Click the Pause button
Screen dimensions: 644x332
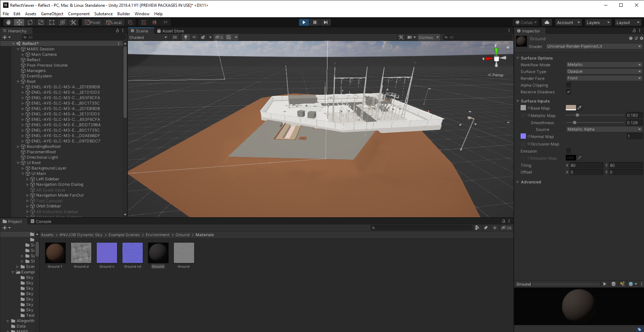click(x=315, y=22)
